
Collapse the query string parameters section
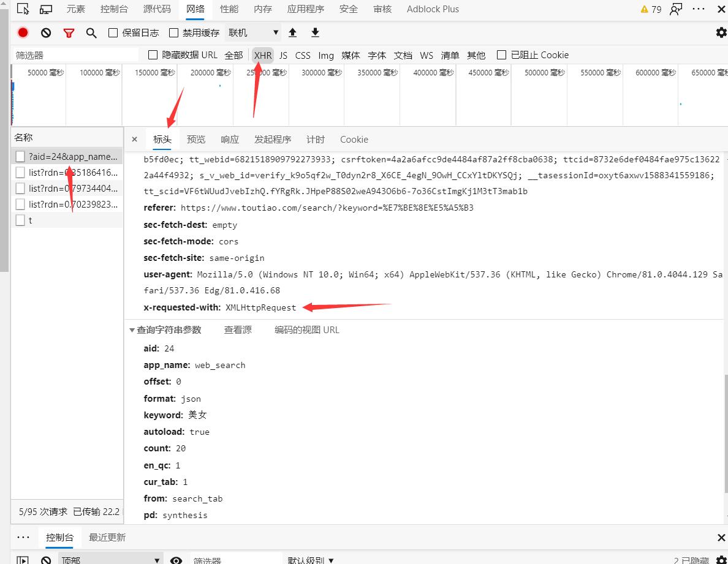point(132,330)
